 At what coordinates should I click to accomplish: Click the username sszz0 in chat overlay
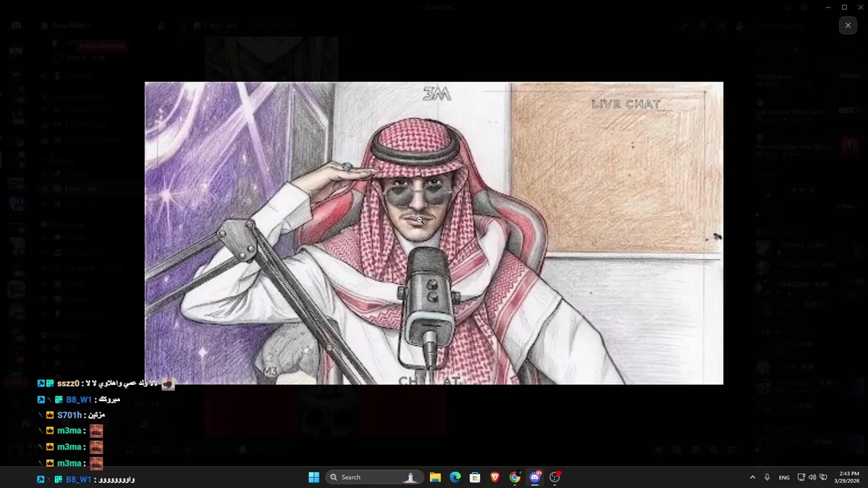point(68,384)
